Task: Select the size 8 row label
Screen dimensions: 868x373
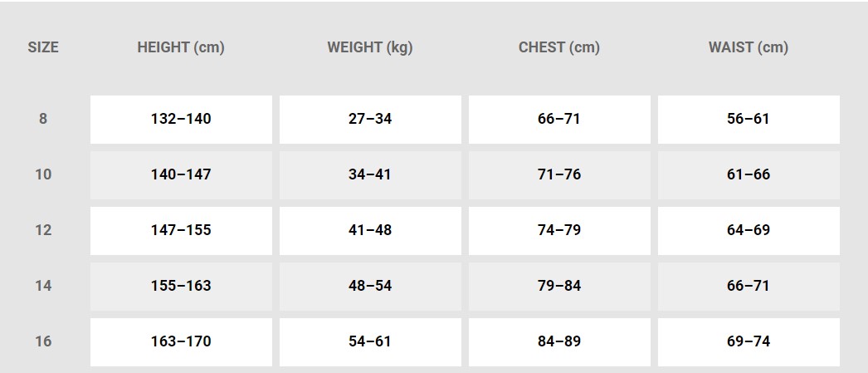Action: click(43, 119)
